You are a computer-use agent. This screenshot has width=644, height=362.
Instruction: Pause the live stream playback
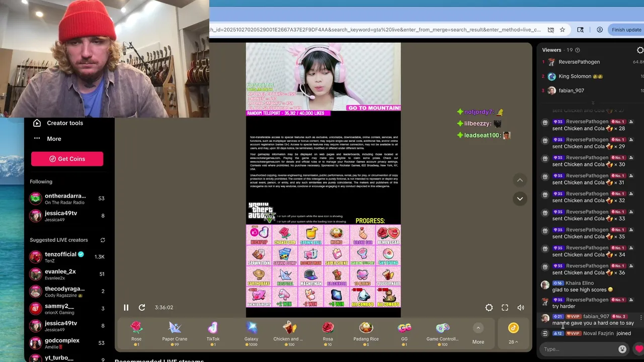126,308
